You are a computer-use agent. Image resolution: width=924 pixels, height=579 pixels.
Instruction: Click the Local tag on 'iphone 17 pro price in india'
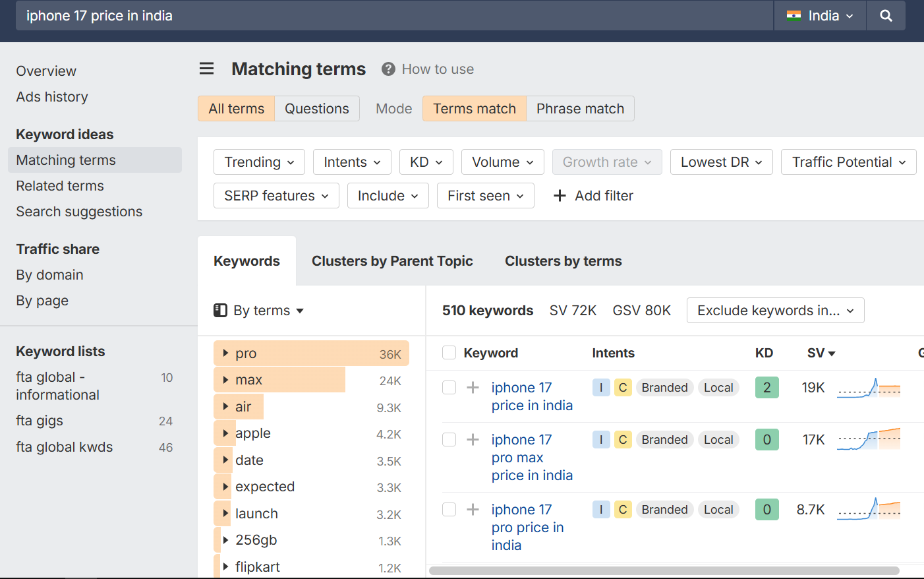[718, 510]
